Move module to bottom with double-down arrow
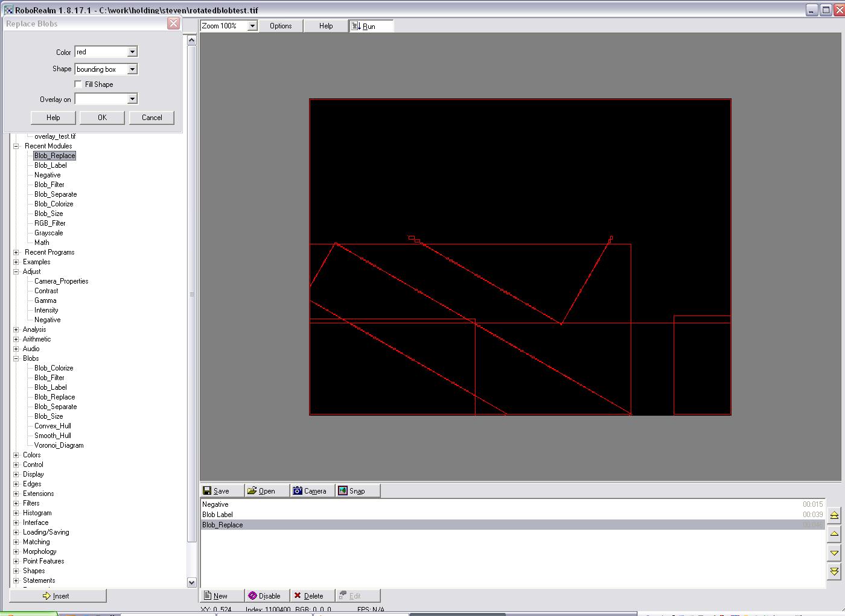The width and height of the screenshot is (845, 616). (834, 571)
